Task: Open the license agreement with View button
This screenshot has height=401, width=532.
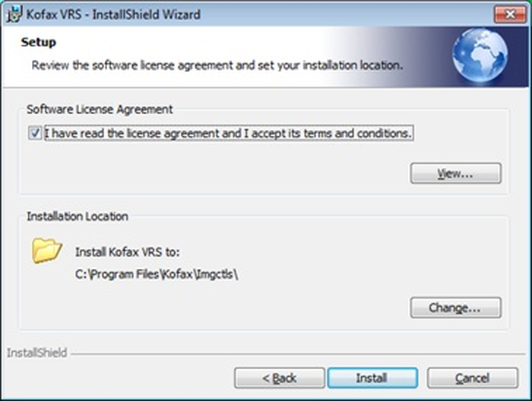Action: click(x=455, y=174)
